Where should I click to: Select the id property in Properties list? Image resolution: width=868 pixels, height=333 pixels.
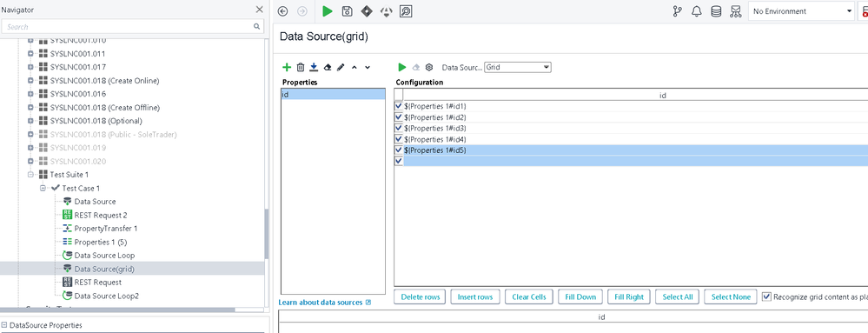coord(333,94)
